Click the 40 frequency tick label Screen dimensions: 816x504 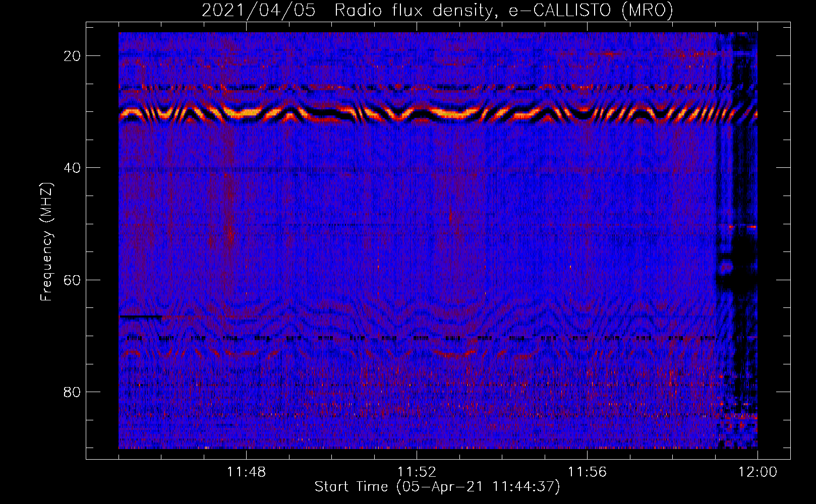pyautogui.click(x=73, y=168)
